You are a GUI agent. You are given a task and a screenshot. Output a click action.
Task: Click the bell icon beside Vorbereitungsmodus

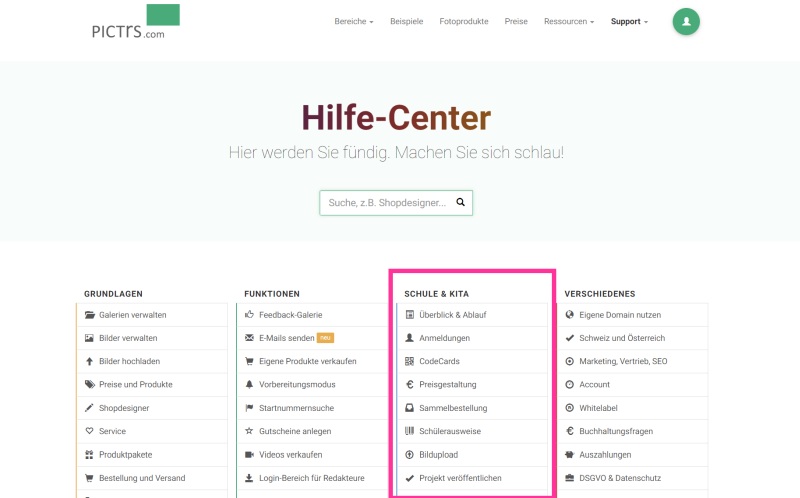pyautogui.click(x=249, y=384)
